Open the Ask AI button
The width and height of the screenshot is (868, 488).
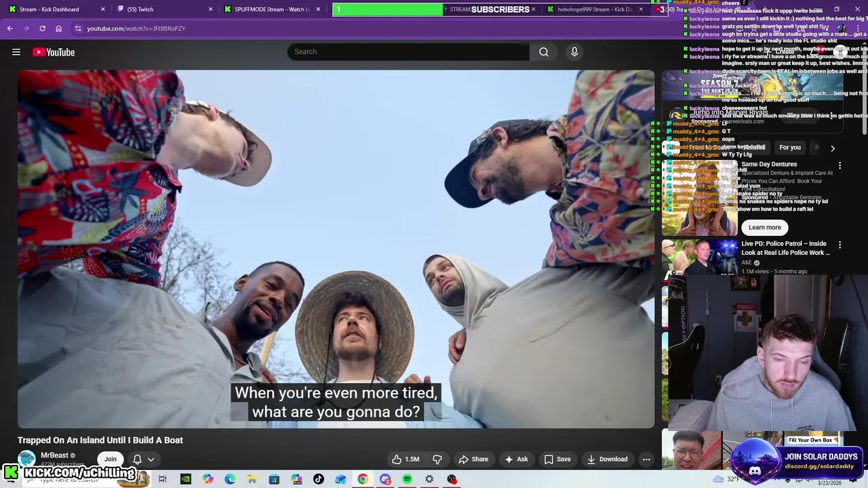pyautogui.click(x=516, y=459)
